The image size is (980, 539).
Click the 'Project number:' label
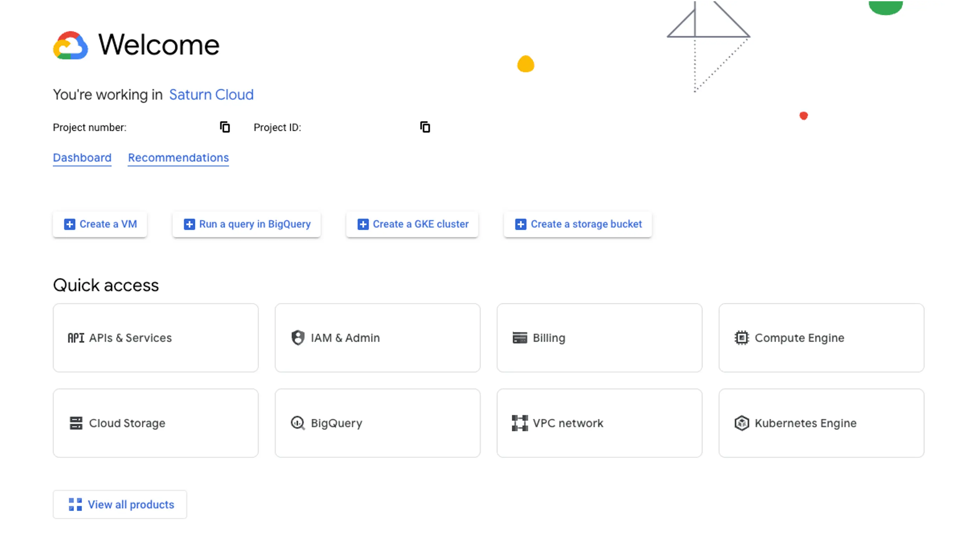coord(89,127)
